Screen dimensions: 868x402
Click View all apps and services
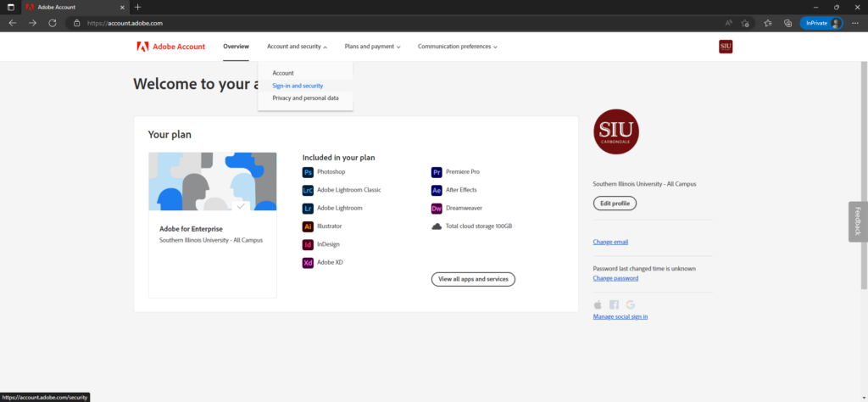click(473, 279)
